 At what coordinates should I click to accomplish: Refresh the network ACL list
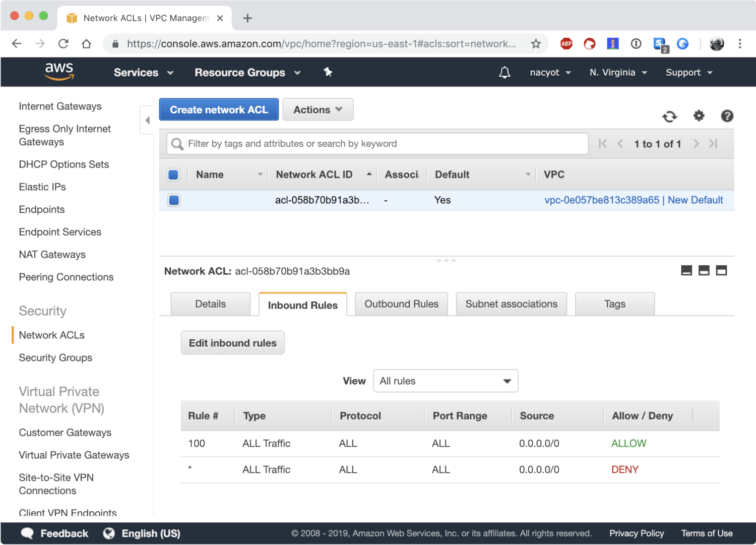point(669,116)
